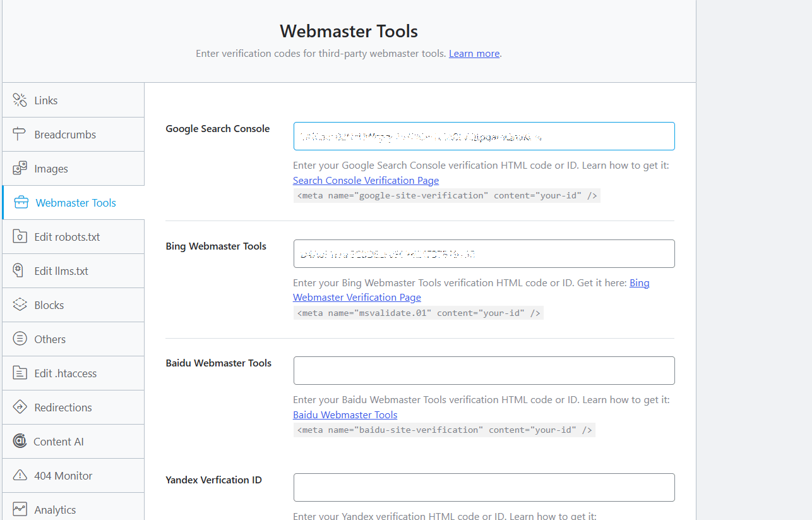The height and width of the screenshot is (520, 812).
Task: Click the Baidu Webmaster Tools field label
Action: (218, 363)
